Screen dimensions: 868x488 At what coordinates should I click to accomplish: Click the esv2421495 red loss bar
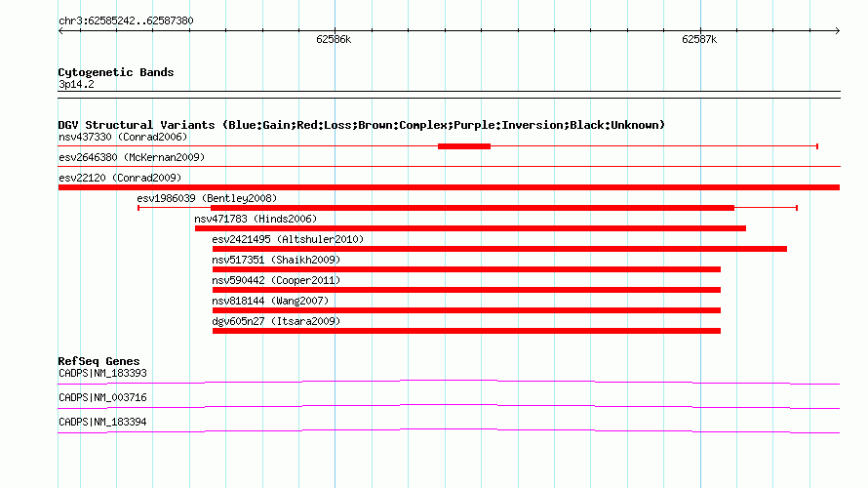[x=500, y=249]
